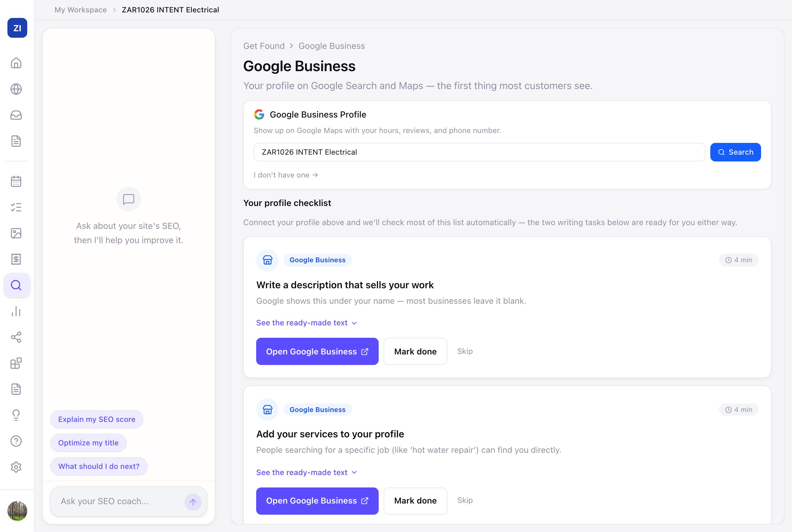Open the dollar receipt invoices icon
The image size is (792, 532).
click(16, 259)
